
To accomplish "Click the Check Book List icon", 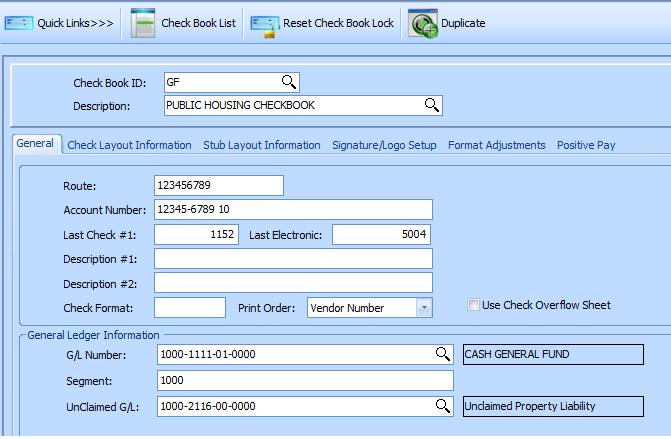I will click(x=143, y=23).
